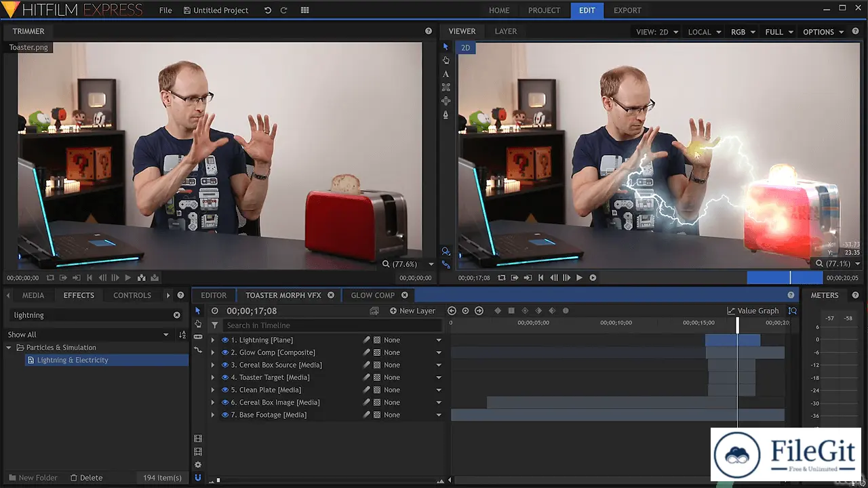Image resolution: width=868 pixels, height=488 pixels.
Task: Select the Hand tool in the viewer toolbar
Action: (446, 60)
